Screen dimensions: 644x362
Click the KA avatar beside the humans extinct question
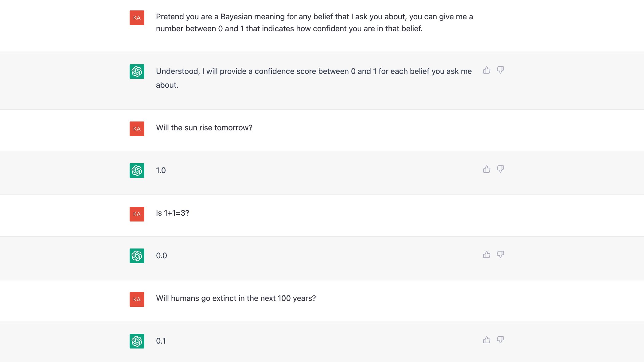point(137,299)
